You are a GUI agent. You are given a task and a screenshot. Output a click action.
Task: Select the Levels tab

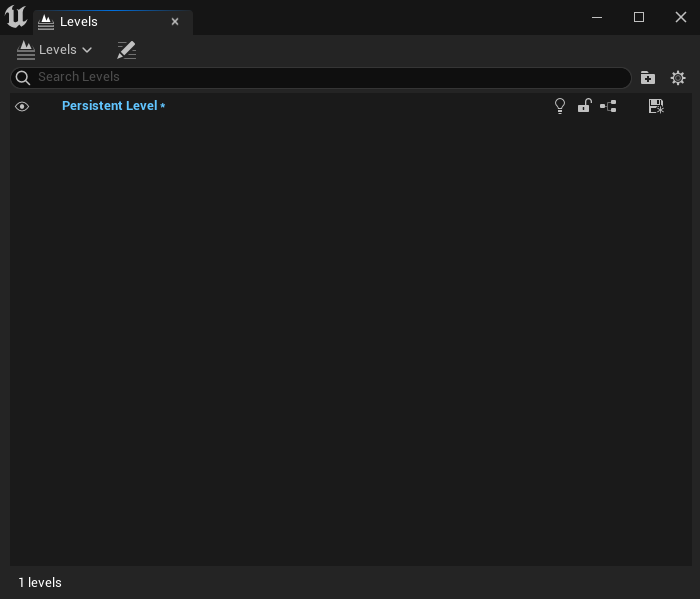click(x=112, y=22)
